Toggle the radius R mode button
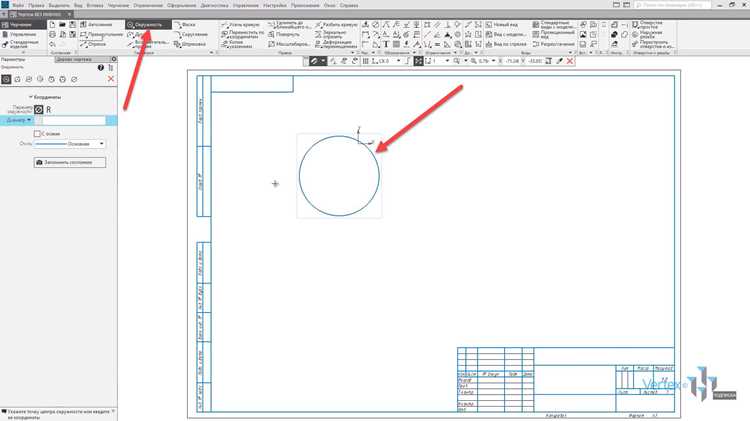This screenshot has width=750, height=421. 48,110
